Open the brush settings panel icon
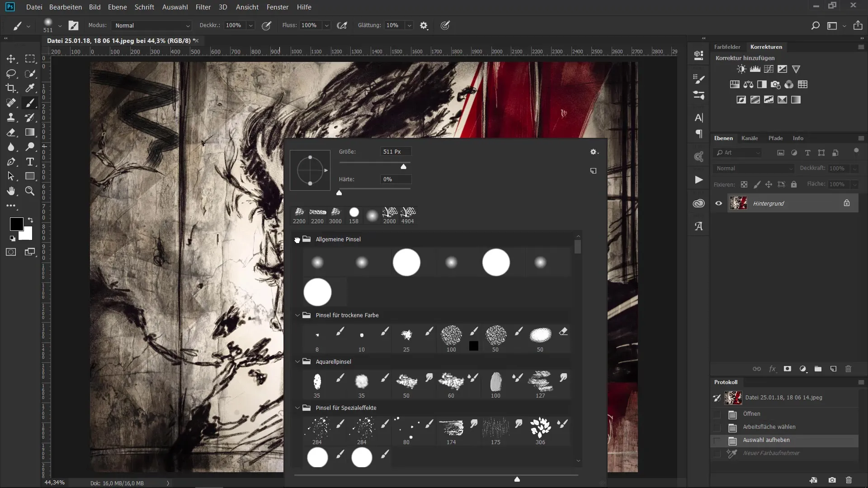 pyautogui.click(x=73, y=26)
